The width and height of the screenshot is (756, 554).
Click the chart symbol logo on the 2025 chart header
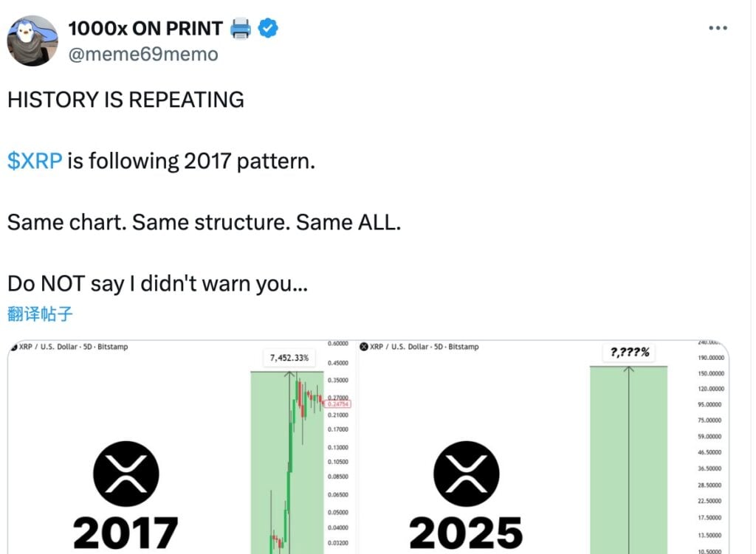(363, 346)
